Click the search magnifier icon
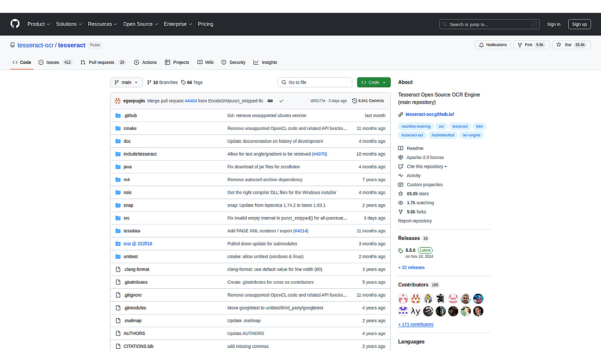This screenshot has height=364, width=601. tap(445, 24)
